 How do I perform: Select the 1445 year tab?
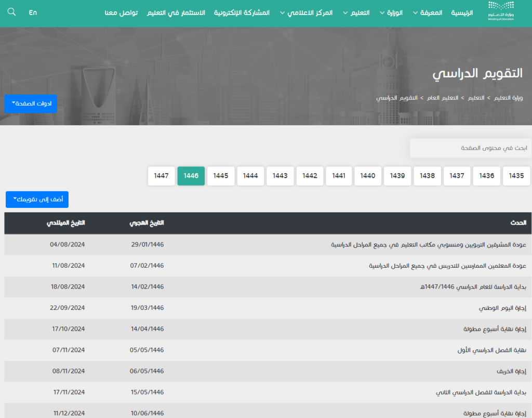(221, 176)
